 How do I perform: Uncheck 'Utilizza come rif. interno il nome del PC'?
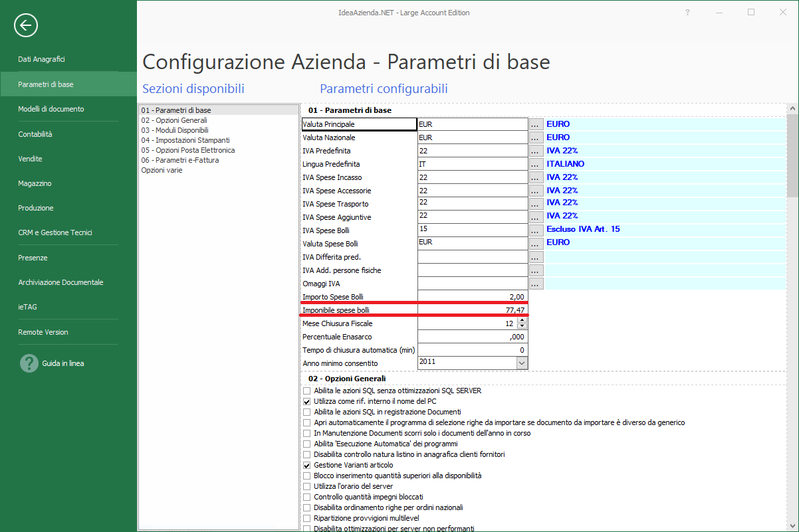click(x=306, y=401)
